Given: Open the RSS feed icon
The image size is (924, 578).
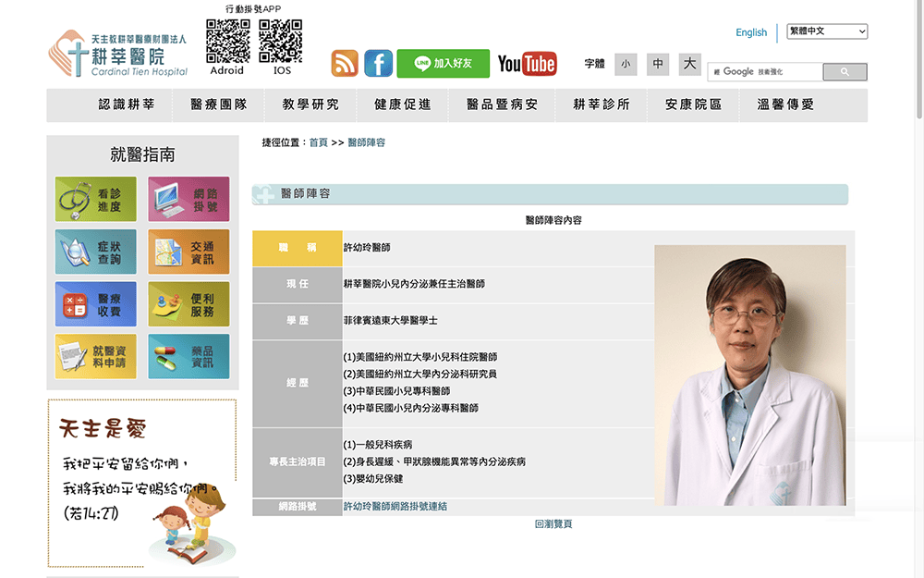Looking at the screenshot, I should coord(345,63).
